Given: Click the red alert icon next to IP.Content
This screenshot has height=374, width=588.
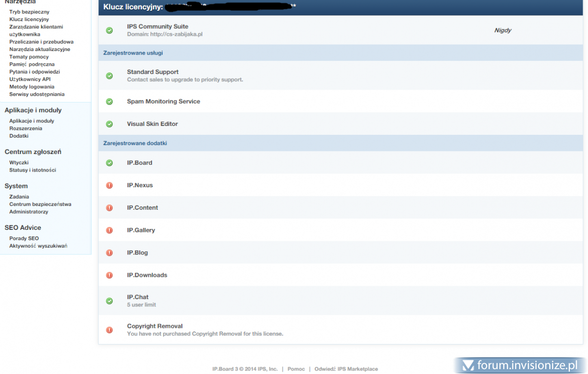Looking at the screenshot, I should [x=109, y=208].
